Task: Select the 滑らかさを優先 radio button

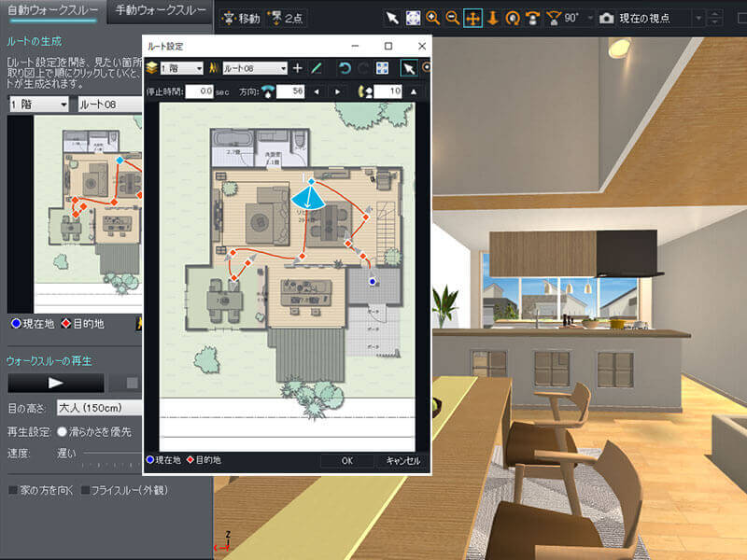Action: [62, 432]
